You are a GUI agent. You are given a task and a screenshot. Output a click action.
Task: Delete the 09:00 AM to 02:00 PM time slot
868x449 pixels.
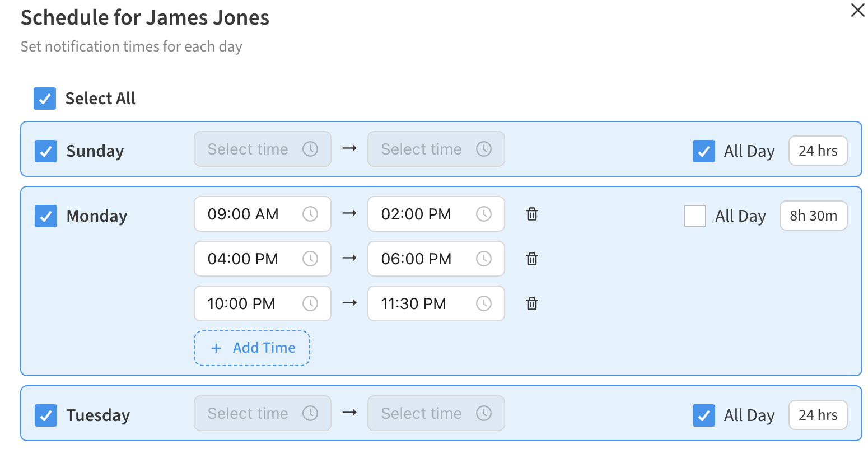point(532,214)
